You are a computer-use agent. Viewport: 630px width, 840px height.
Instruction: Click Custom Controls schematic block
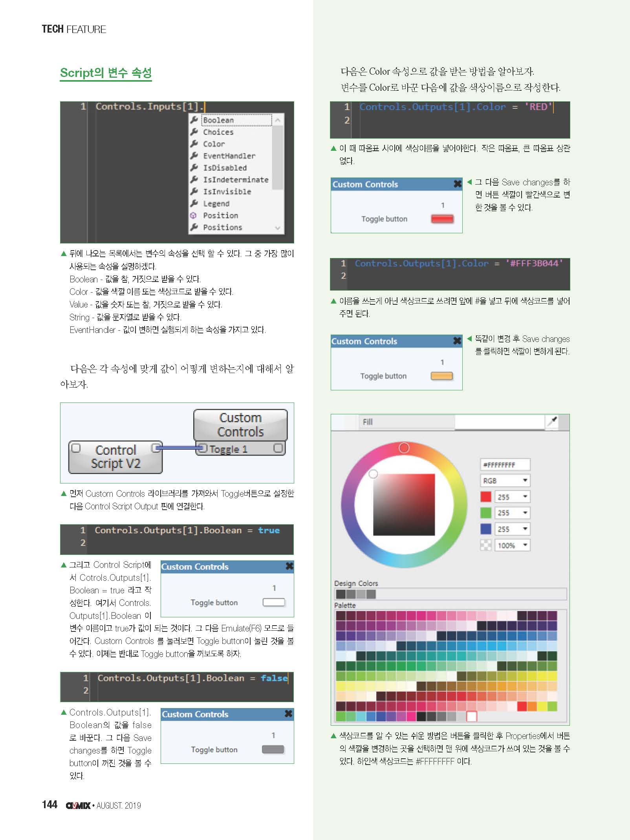coord(240,425)
